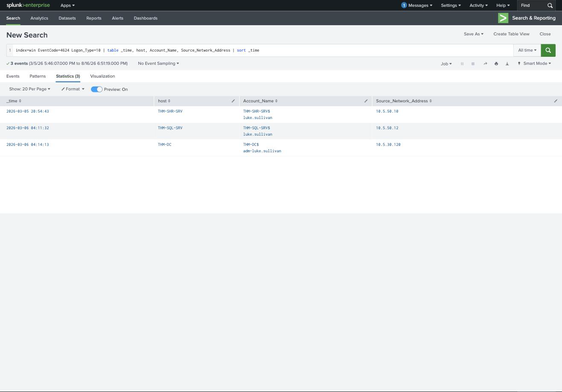Switch to the Events tab
This screenshot has width=562, height=392.
pyautogui.click(x=13, y=76)
